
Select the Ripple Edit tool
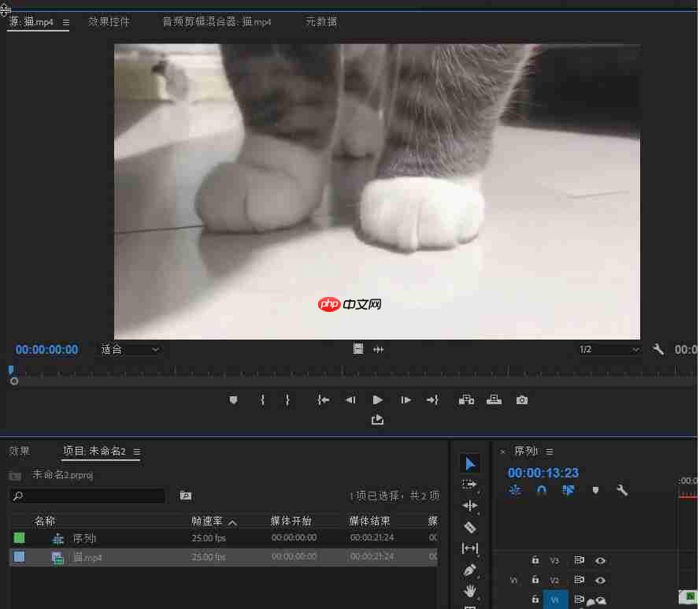(470, 505)
